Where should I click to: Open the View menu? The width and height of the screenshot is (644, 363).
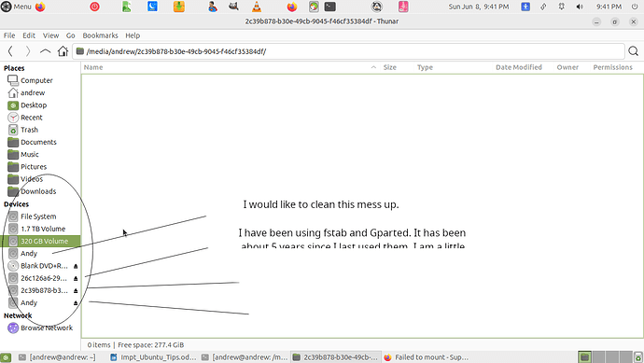tap(51, 35)
